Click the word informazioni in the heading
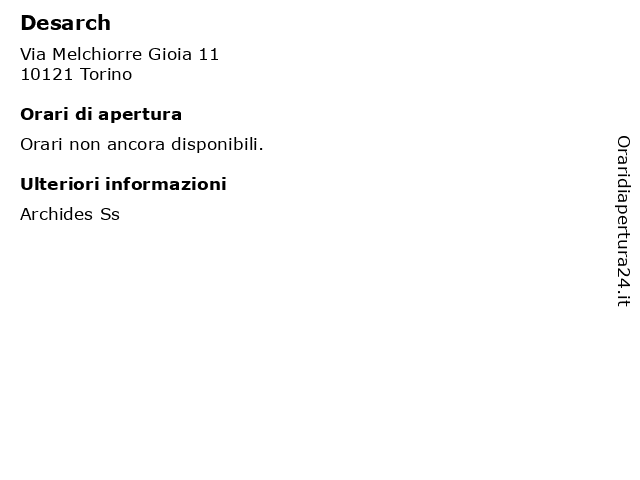The image size is (640, 480). tap(166, 184)
